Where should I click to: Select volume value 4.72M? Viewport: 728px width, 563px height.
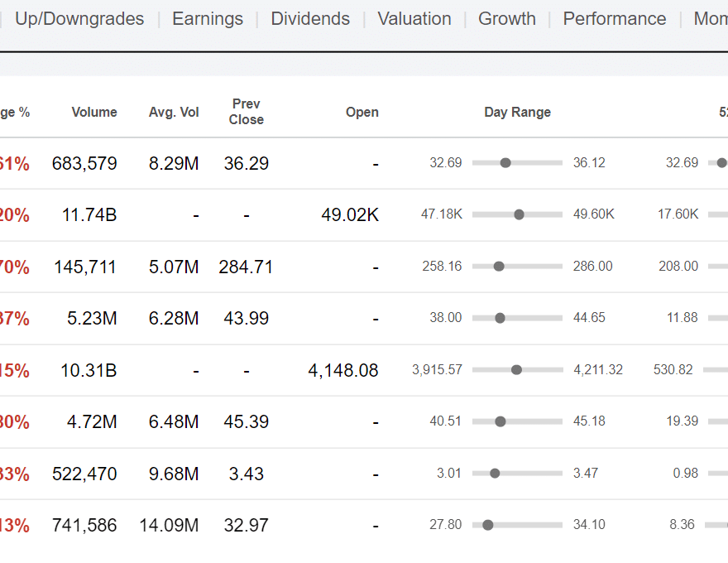click(92, 421)
